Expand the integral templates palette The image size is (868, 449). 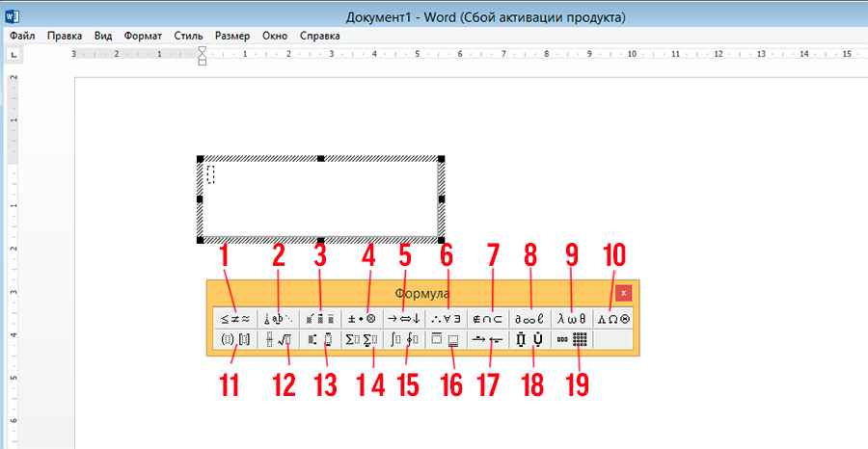click(403, 339)
